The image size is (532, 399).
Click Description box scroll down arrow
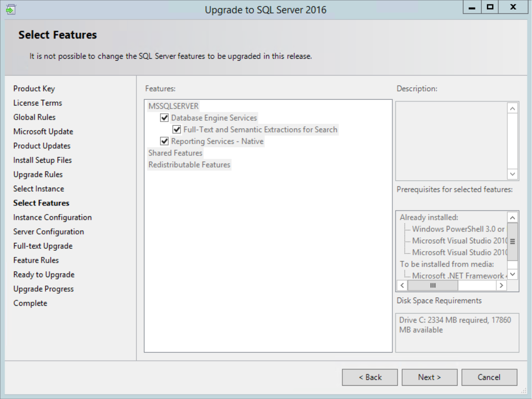pyautogui.click(x=512, y=174)
